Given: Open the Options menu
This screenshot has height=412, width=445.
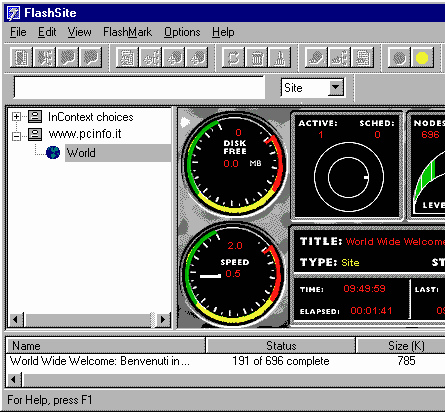Looking at the screenshot, I should (x=182, y=32).
